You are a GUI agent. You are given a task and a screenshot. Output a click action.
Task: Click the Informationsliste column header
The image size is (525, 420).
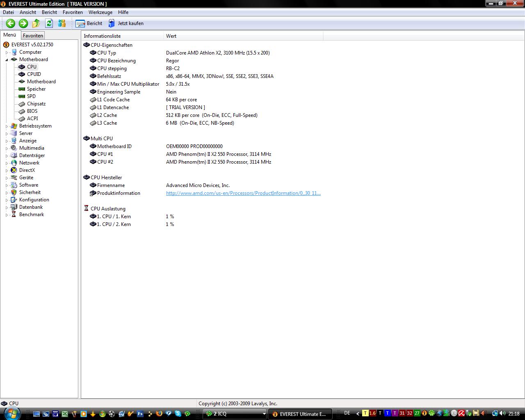click(122, 36)
